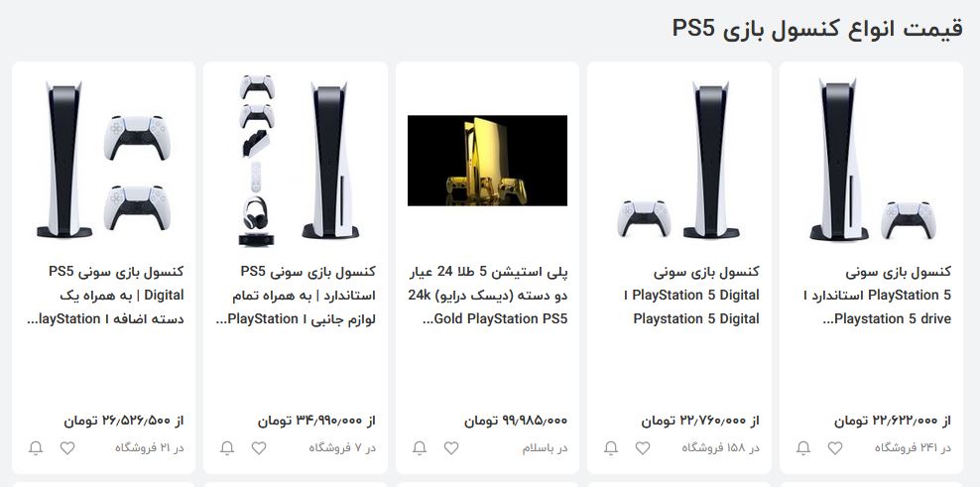
Task: Open PS5 Standard console product image
Action: pyautogui.click(x=871, y=160)
